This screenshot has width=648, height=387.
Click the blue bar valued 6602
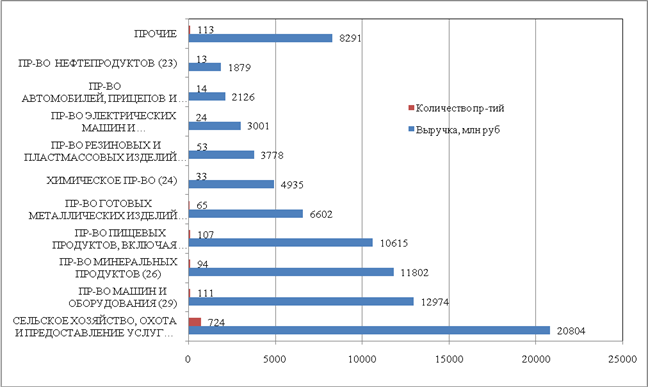pos(245,214)
